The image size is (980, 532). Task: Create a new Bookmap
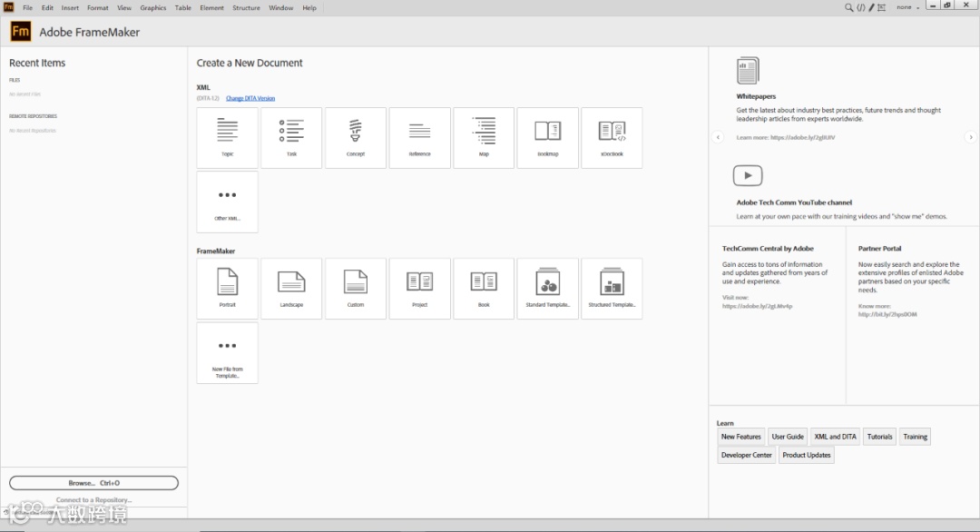point(547,137)
